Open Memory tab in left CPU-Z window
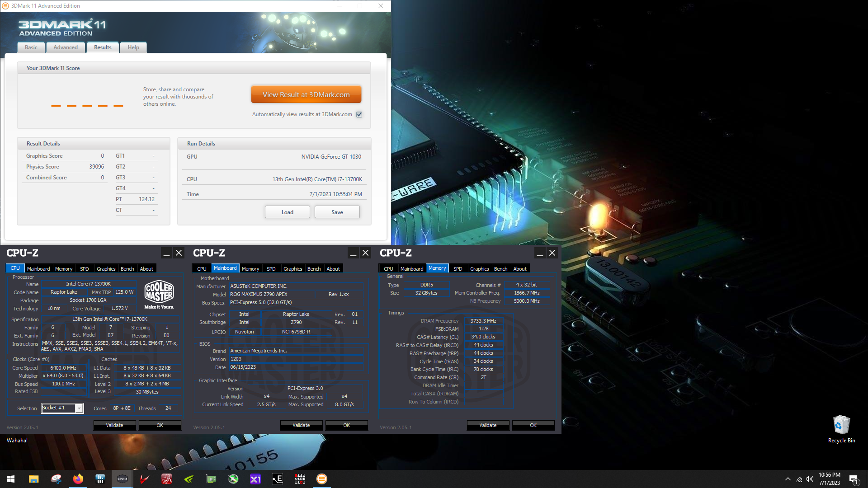Viewport: 868px width, 488px height. pos(64,269)
